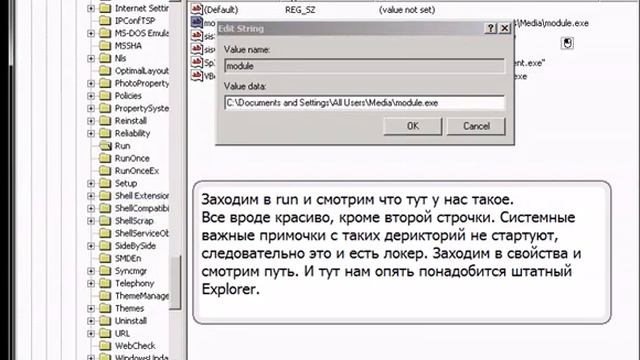Select the WebCheck key

(x=135, y=346)
